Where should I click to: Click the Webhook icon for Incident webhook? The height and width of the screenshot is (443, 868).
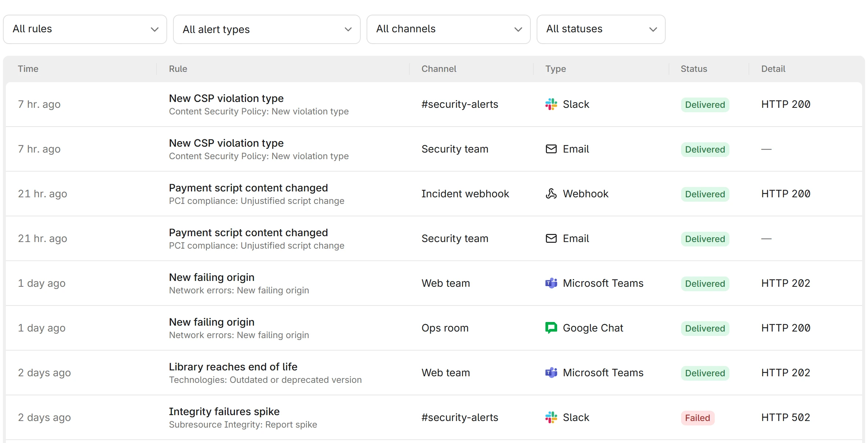pos(551,194)
